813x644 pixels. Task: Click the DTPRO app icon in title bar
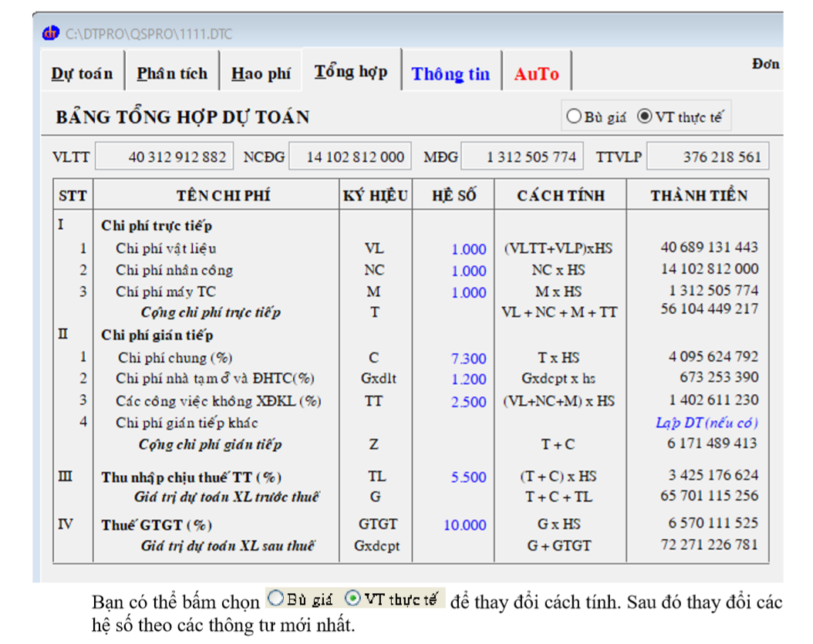52,33
